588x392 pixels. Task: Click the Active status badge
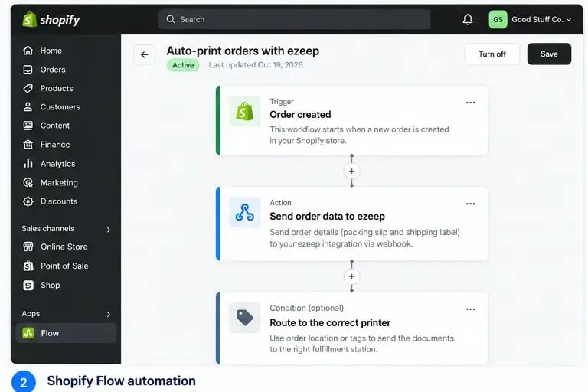[183, 65]
